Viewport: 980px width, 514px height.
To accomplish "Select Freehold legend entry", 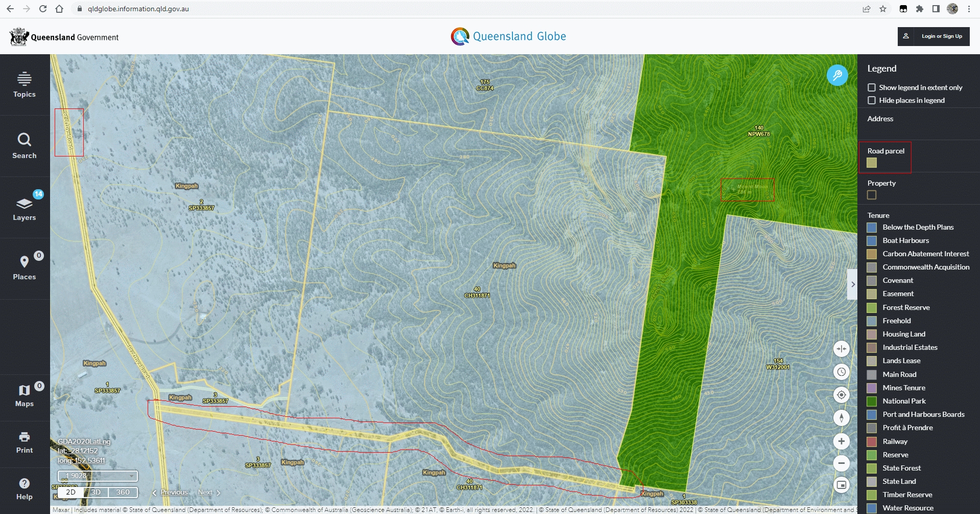I will click(896, 321).
